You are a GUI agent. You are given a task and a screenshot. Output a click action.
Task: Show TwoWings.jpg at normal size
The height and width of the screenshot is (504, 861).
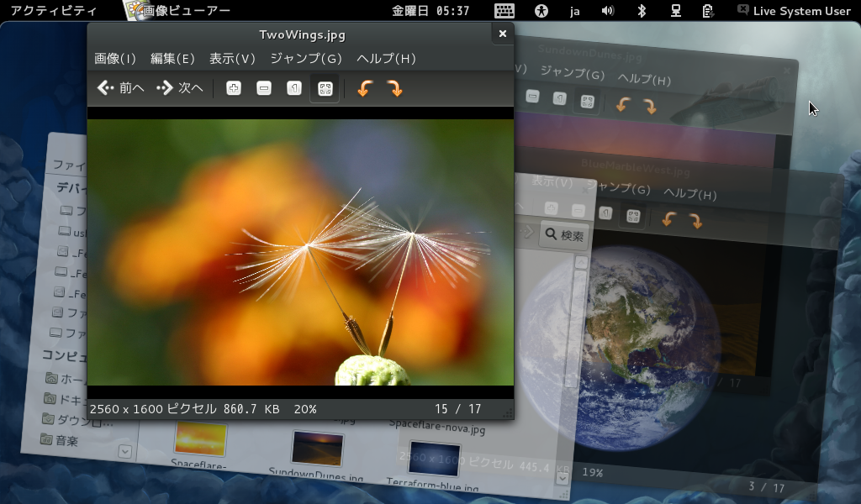(294, 88)
